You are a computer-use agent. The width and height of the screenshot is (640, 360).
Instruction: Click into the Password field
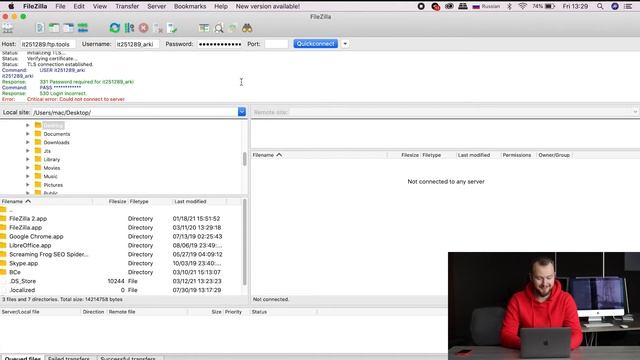click(x=220, y=44)
